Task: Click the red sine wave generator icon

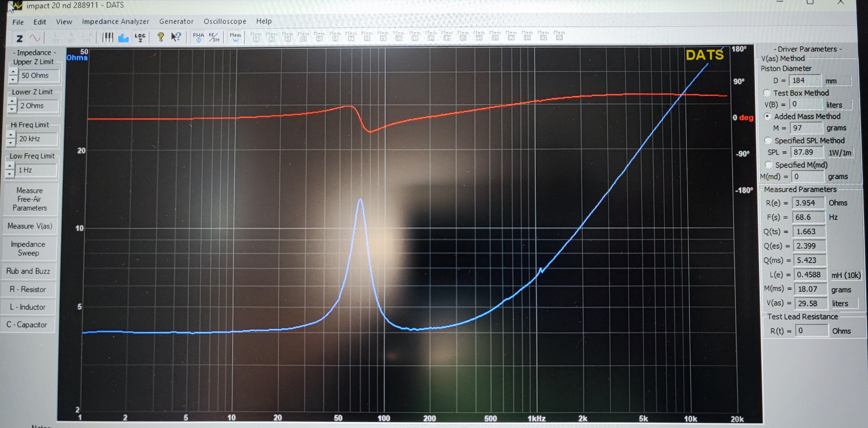Action: tap(35, 38)
